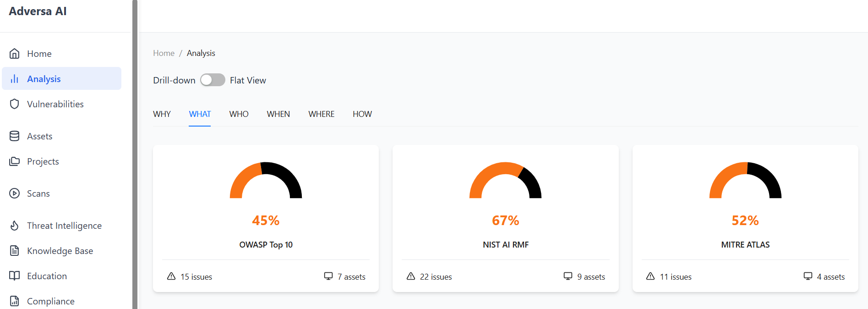Screen dimensions: 868x309
Task: Click the Analysis breadcrumb text
Action: click(x=201, y=53)
